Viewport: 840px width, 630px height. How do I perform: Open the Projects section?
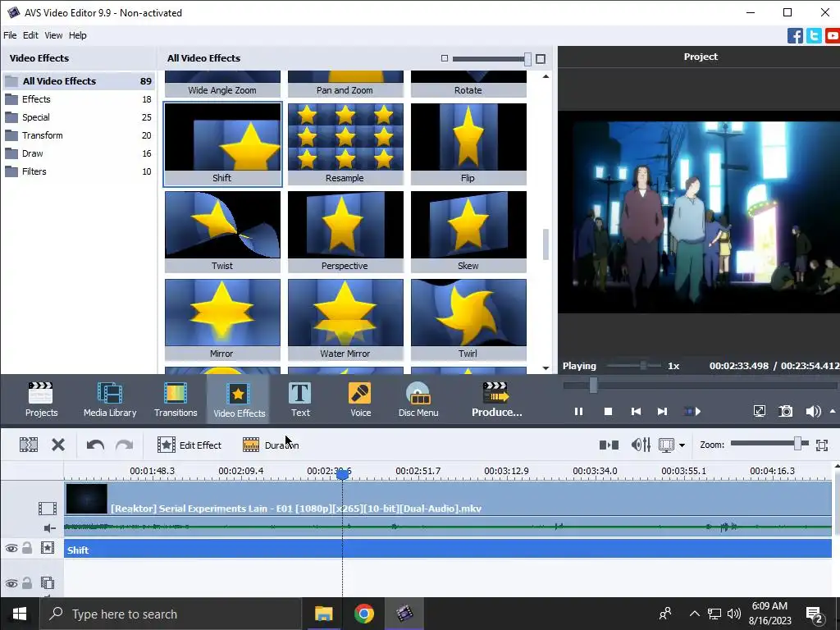pos(41,399)
